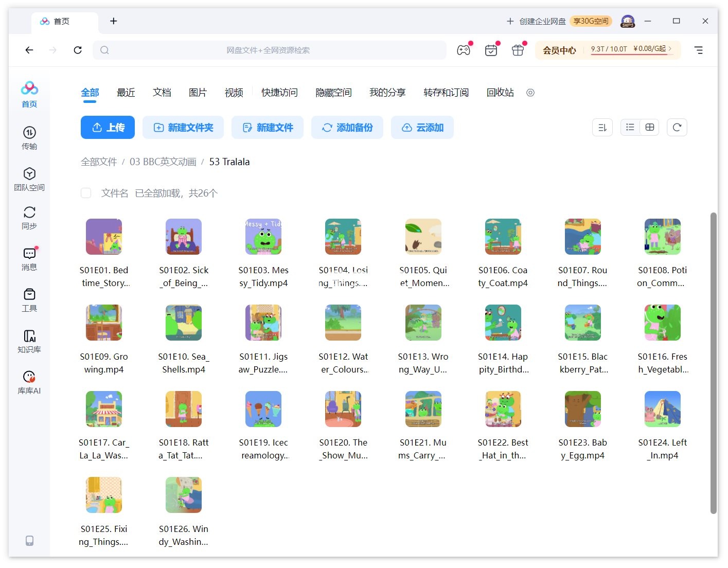The width and height of the screenshot is (728, 568).
Task: Tick the select-all checkbox beside 文件名
Action: tap(86, 193)
